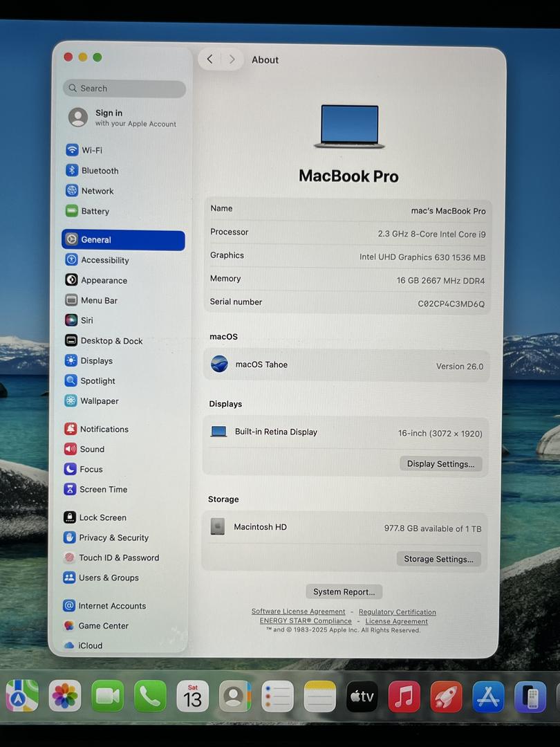Click the Built-in Retina Display row
Screen dimensions: 560x747
click(x=346, y=432)
